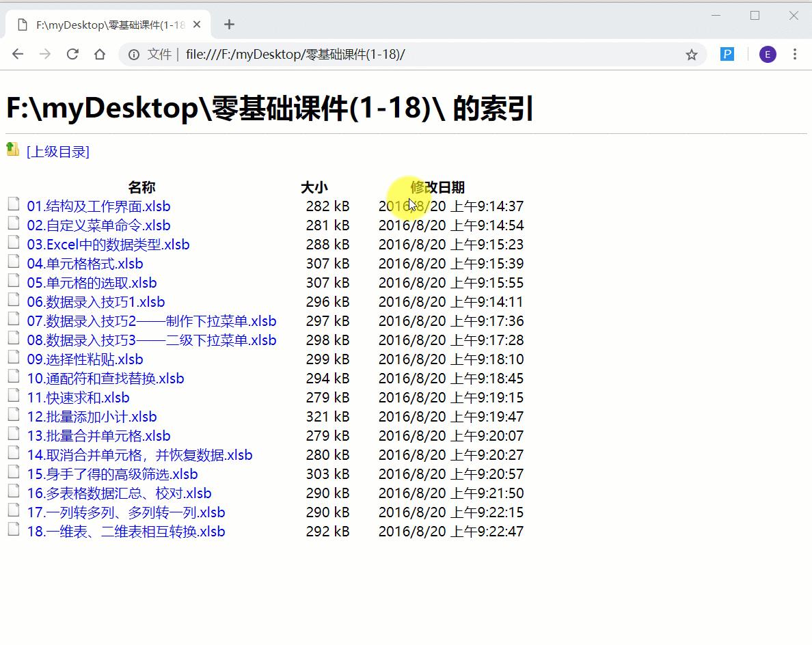This screenshot has width=812, height=645.
Task: Reload the directory listing page
Action: [72, 54]
